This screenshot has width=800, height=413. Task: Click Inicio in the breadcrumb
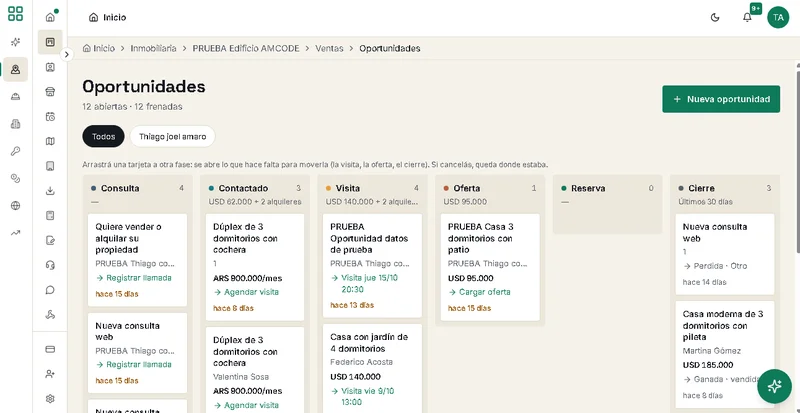click(98, 48)
